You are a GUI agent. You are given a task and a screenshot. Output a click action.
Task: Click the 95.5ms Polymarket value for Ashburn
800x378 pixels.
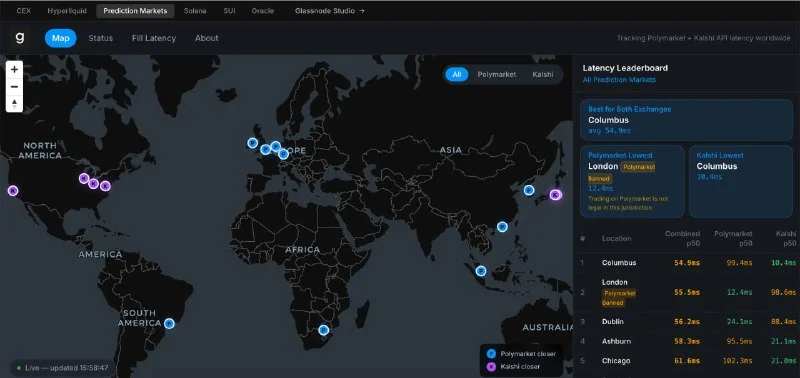point(739,341)
